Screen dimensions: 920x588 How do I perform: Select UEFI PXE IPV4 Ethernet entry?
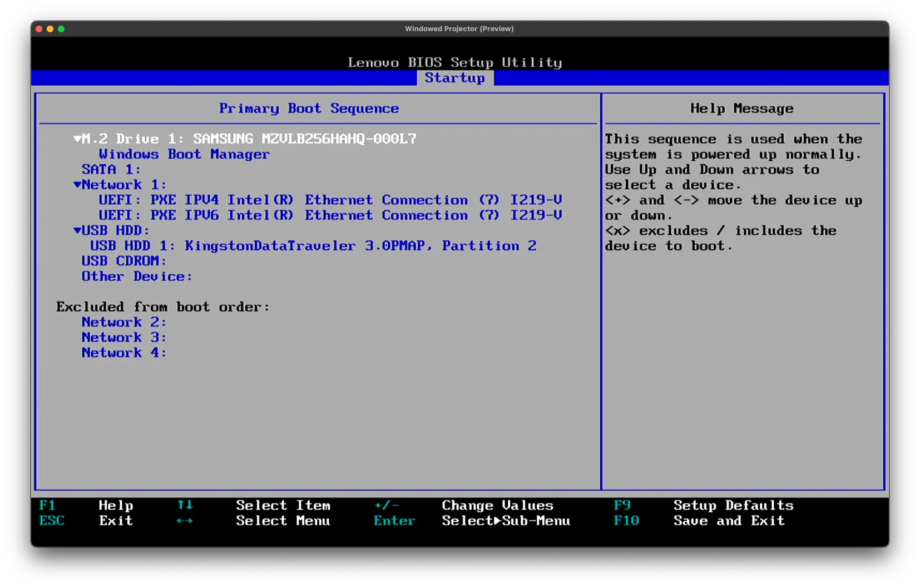pos(330,200)
